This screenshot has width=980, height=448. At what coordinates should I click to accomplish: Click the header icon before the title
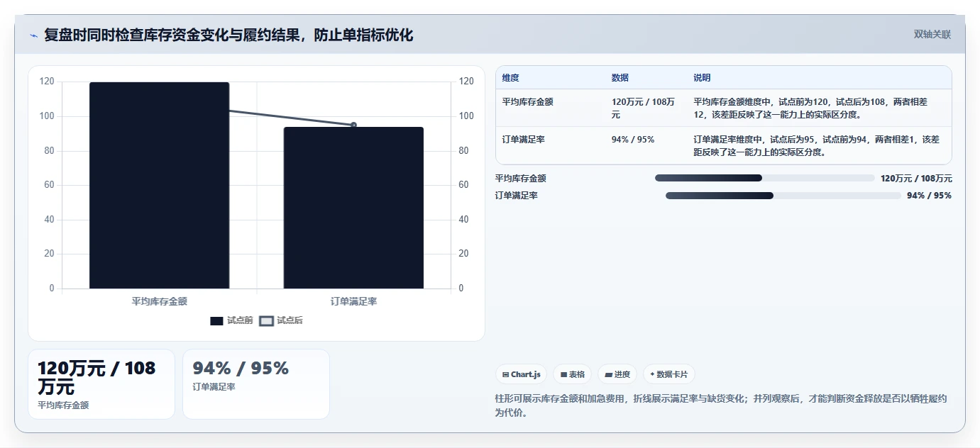point(34,35)
